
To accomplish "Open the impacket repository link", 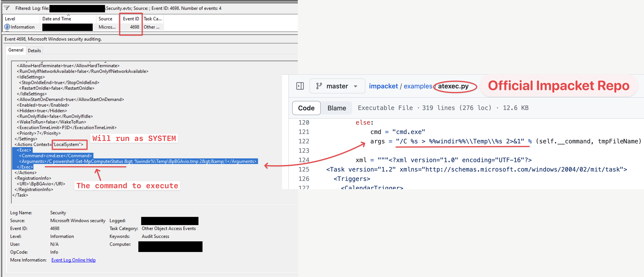I will click(x=383, y=86).
